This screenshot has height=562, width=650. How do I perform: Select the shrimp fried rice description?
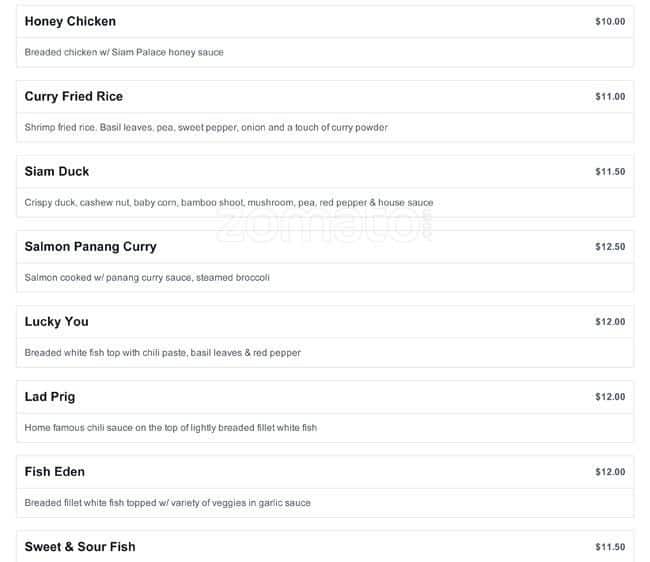206,127
